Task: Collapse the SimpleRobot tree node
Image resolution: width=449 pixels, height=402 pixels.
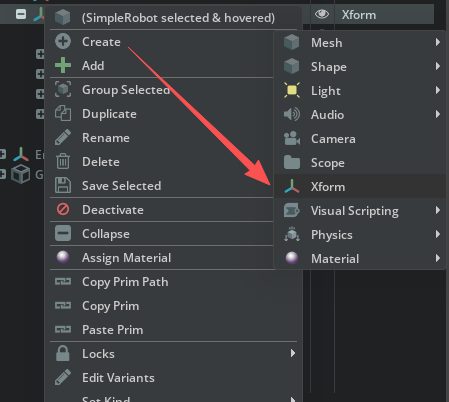Action: [x=21, y=14]
